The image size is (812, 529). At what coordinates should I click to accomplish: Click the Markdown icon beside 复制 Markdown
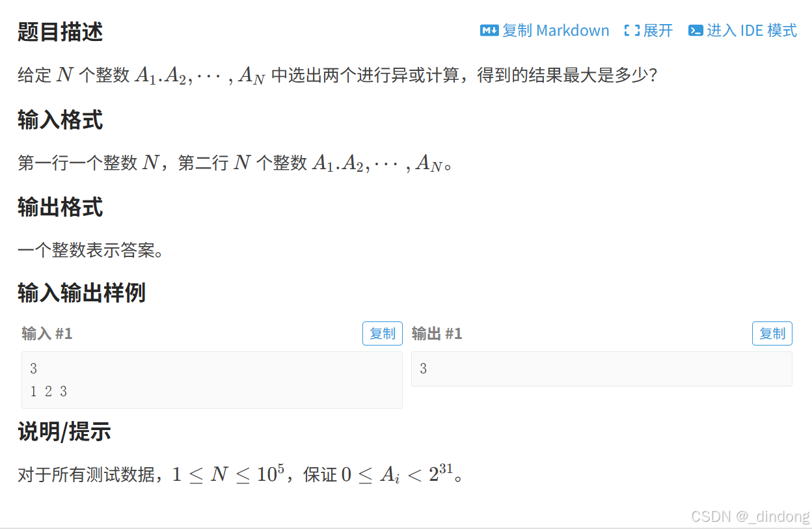coord(489,31)
